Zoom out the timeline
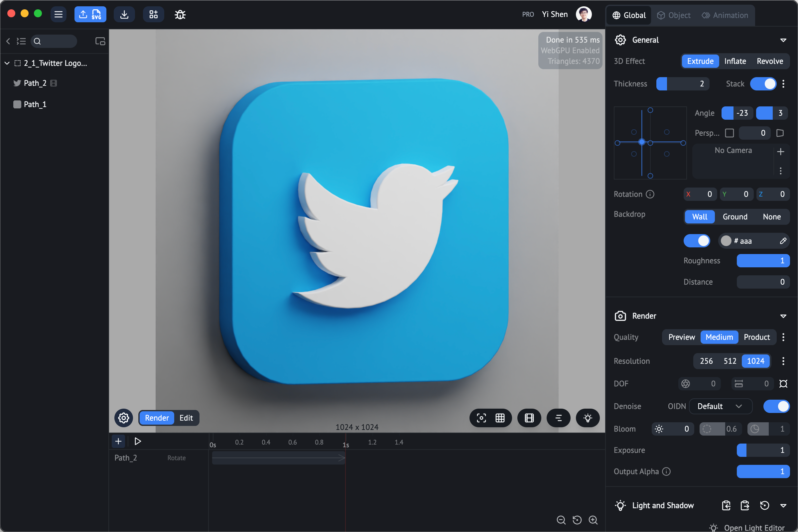 (561, 520)
